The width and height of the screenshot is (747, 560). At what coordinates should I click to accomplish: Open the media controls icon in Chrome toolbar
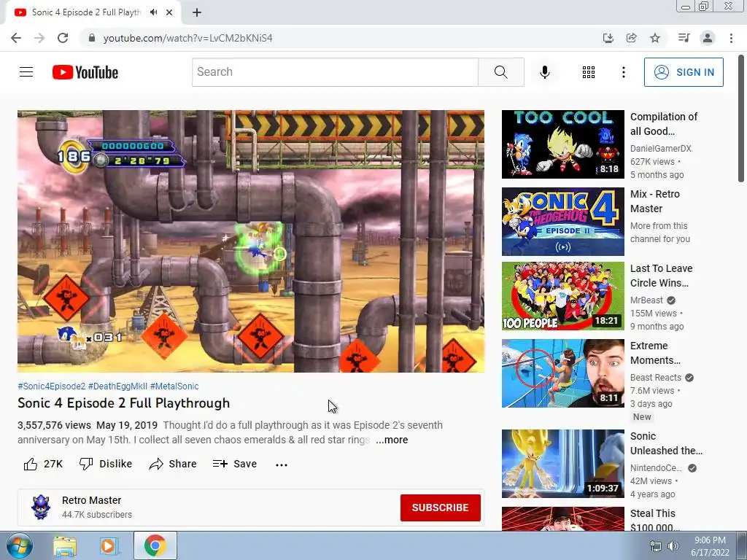[684, 38]
